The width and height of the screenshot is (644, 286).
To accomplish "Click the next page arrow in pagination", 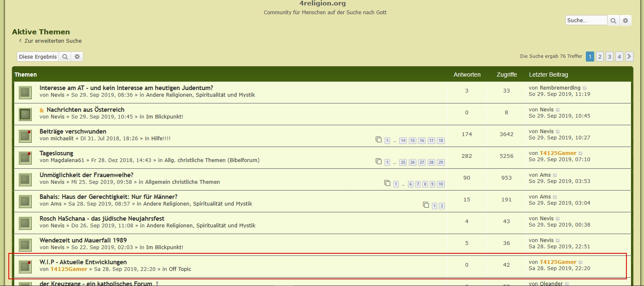I will pos(629,57).
